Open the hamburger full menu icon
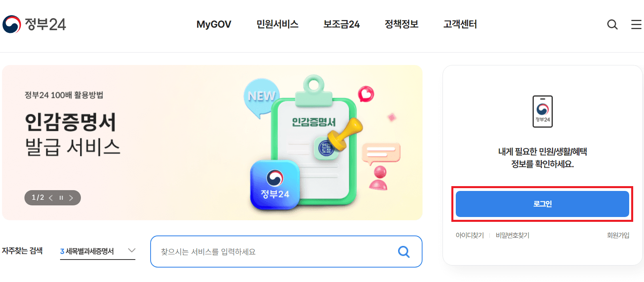644x282 pixels. 636,24
